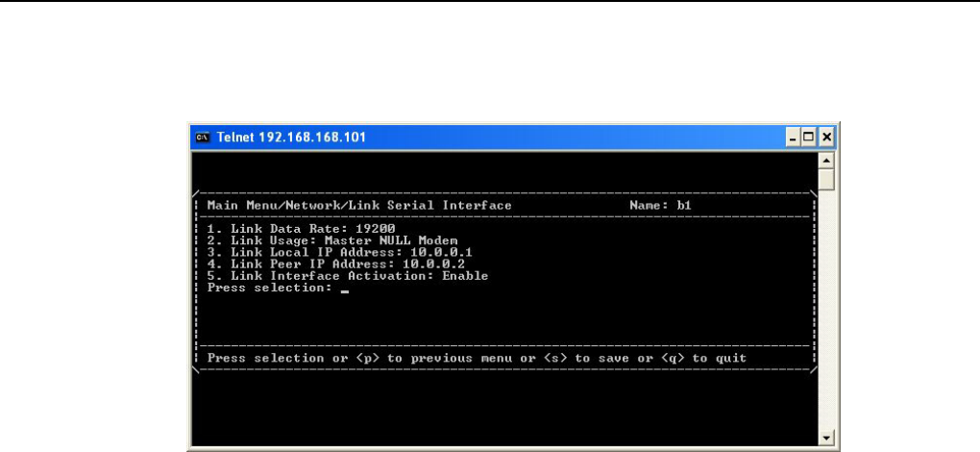Click blank terminal area below the footer hint
The width and height of the screenshot is (980, 452).
point(480,404)
